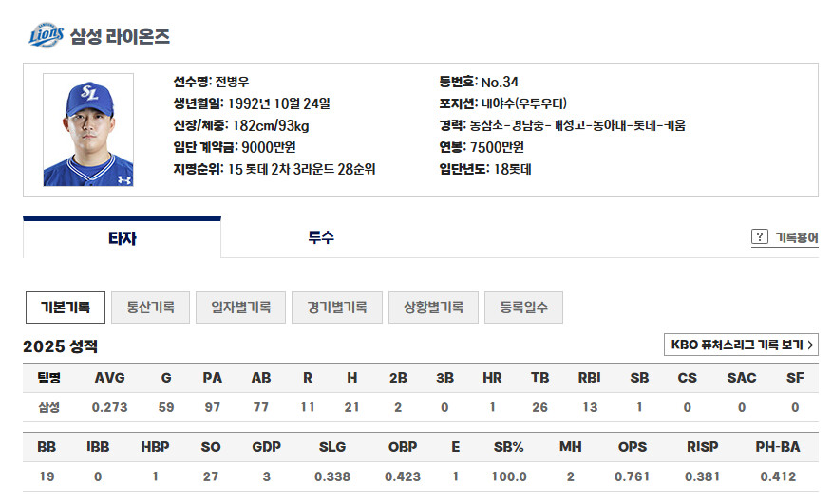Click the OPS column header
The width and height of the screenshot is (832, 504).
(632, 447)
